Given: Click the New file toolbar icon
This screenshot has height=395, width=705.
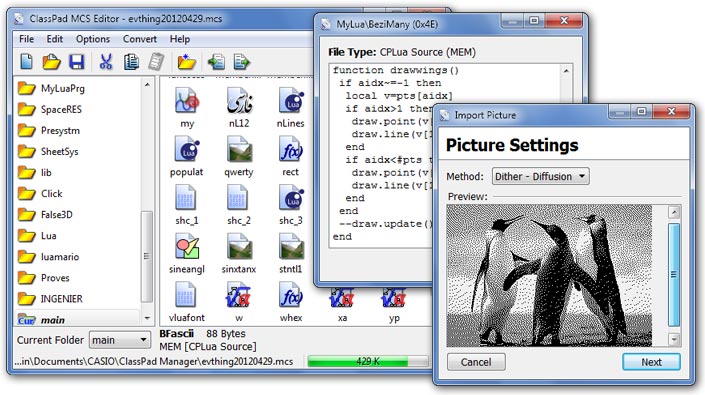Looking at the screenshot, I should click(x=27, y=62).
